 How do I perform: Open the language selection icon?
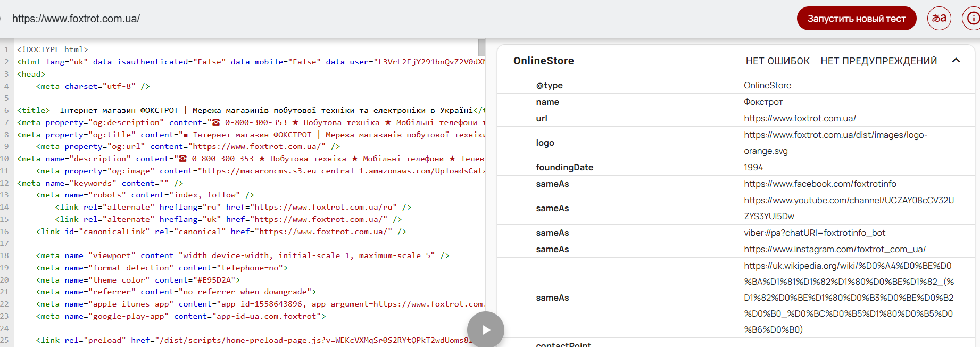(939, 19)
